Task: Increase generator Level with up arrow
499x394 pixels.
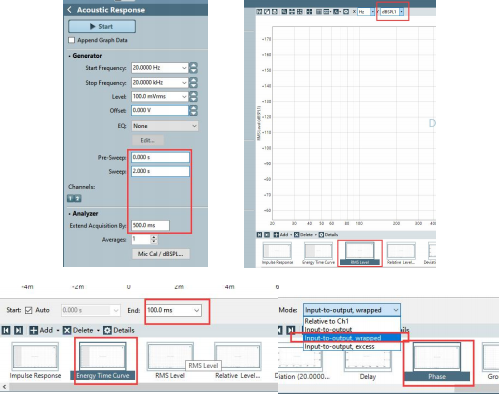Action: 193,94
